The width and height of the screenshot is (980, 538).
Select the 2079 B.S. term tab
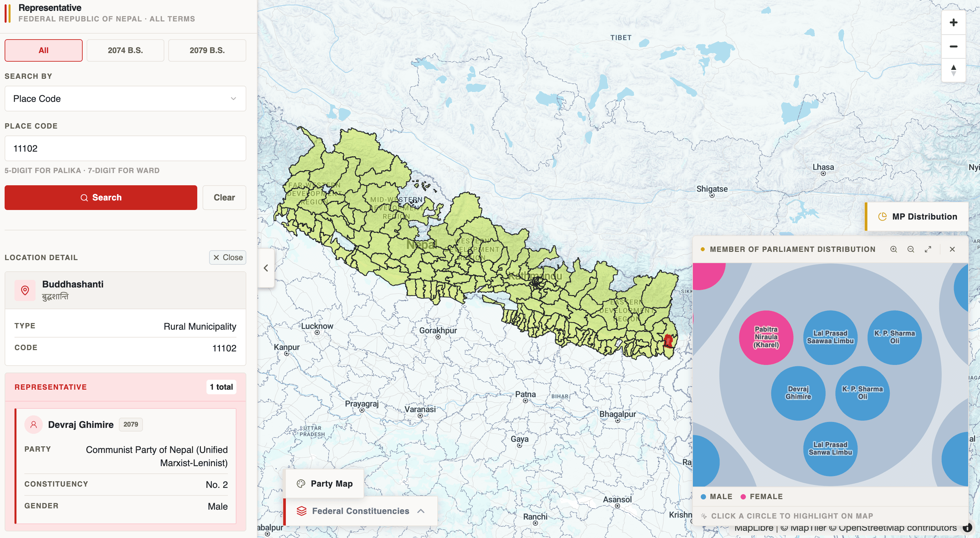tap(207, 50)
